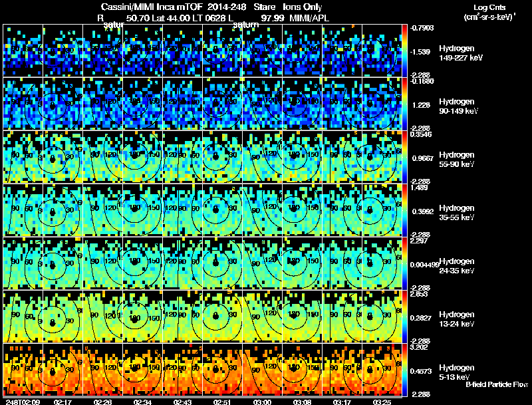532x405 pixels.
Task: Click the color bar beside Hydrogen 35-55 keV
Action: coord(405,210)
